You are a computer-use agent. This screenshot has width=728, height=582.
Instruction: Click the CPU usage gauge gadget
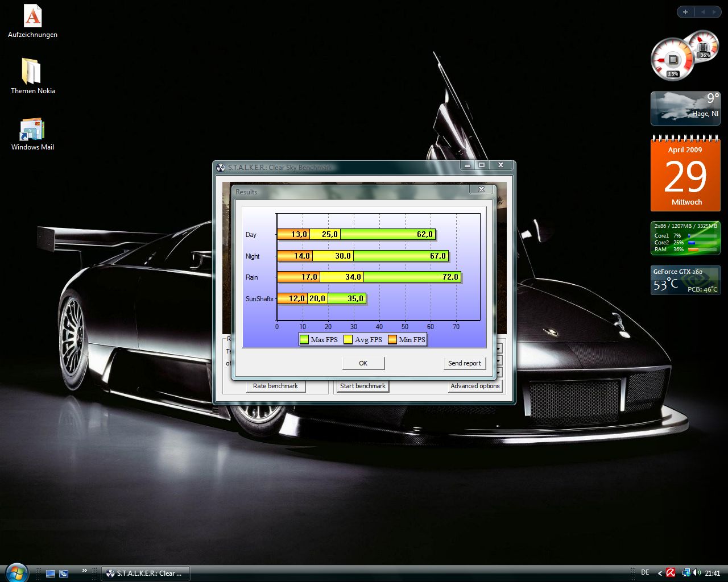pyautogui.click(x=672, y=60)
